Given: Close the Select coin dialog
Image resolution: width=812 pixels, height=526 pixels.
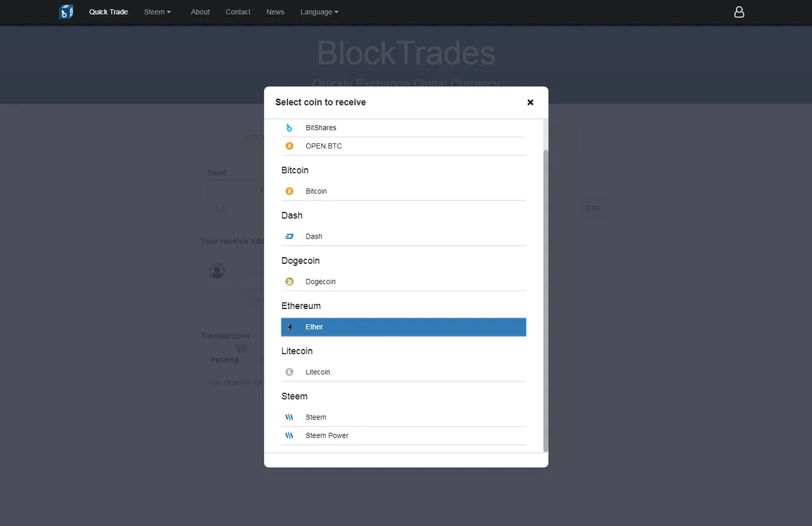Looking at the screenshot, I should tap(530, 102).
